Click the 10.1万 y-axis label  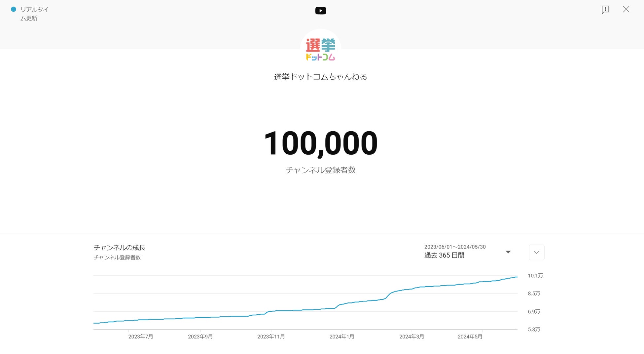pos(535,276)
